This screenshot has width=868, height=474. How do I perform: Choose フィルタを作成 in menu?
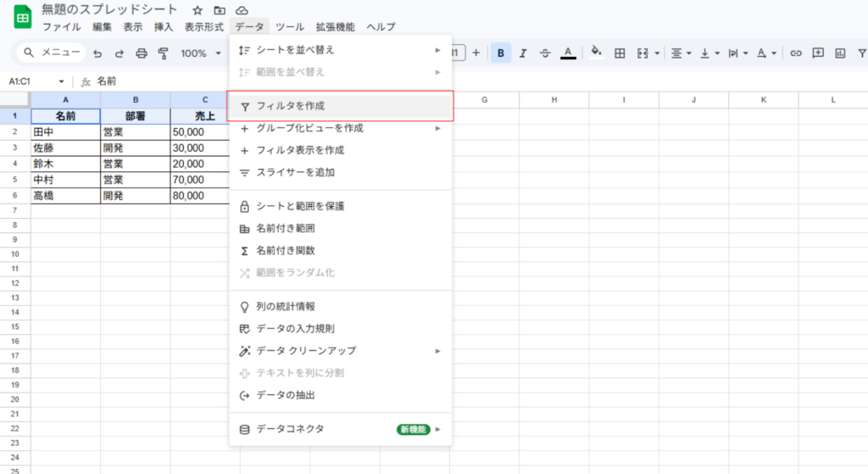[x=341, y=106]
